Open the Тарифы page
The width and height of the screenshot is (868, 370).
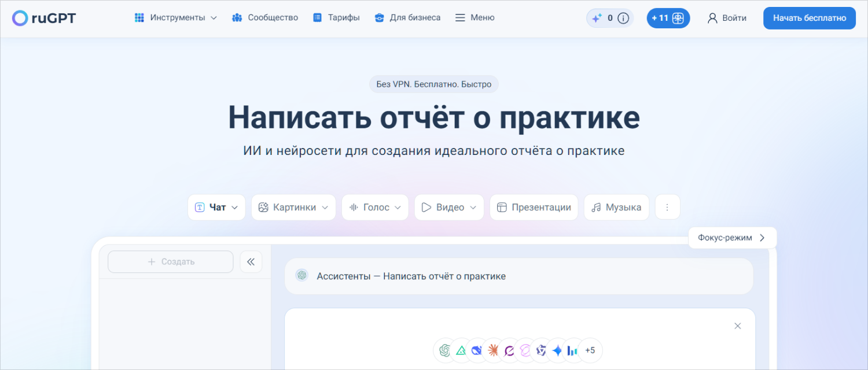pos(336,18)
